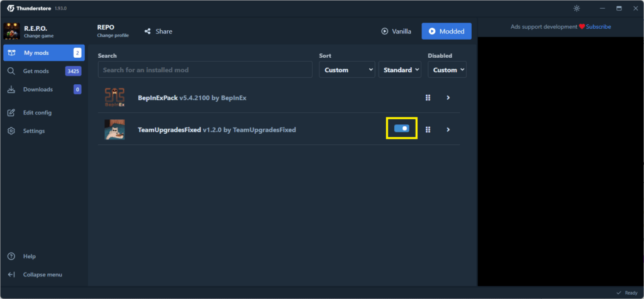The image size is (644, 299).
Task: Click Change game under R.E.P.O.
Action: 38,36
